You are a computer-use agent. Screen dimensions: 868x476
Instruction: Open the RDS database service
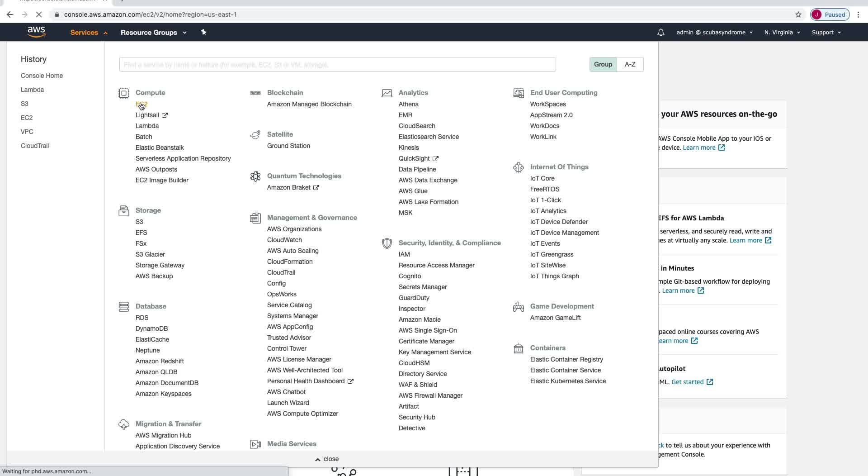142,318
